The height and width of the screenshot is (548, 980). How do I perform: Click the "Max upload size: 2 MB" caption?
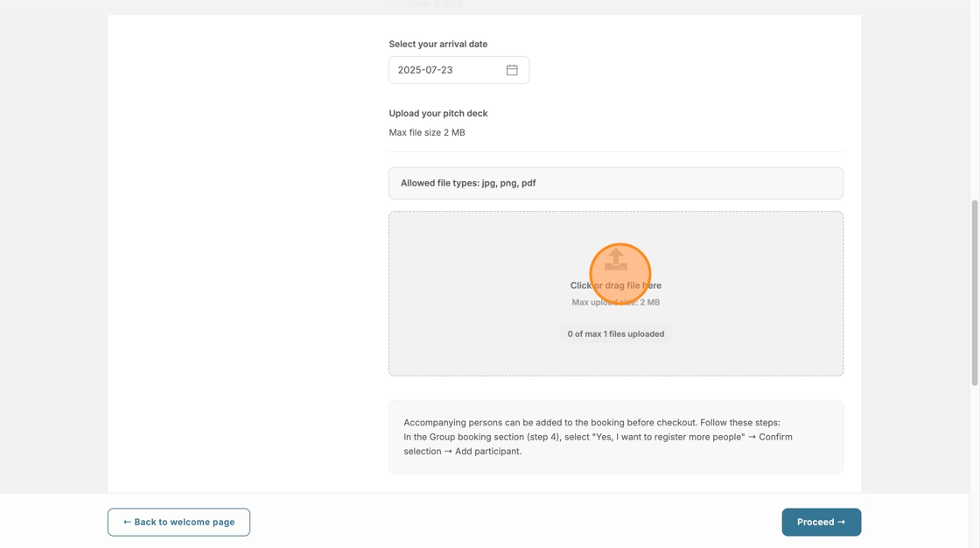(x=615, y=302)
